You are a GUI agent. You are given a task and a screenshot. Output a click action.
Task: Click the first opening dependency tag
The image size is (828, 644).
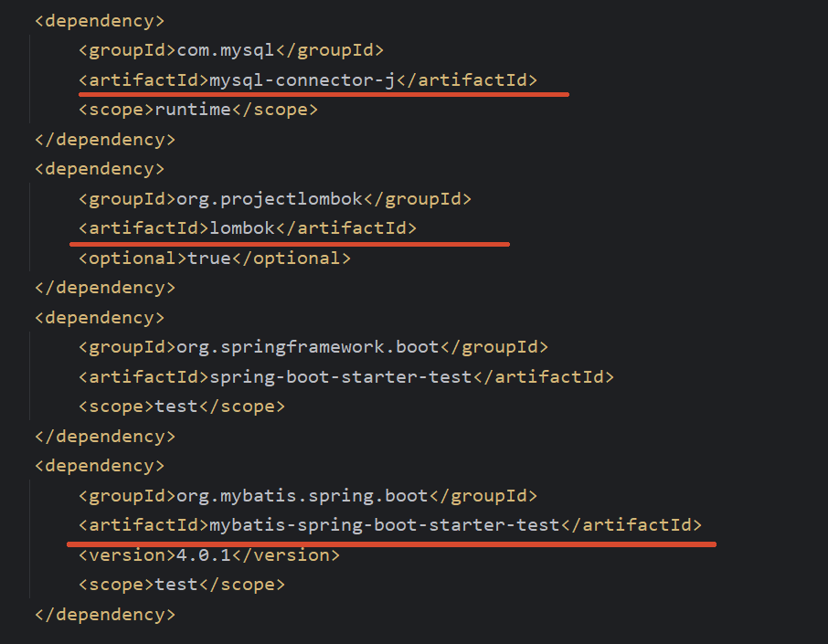click(x=100, y=21)
